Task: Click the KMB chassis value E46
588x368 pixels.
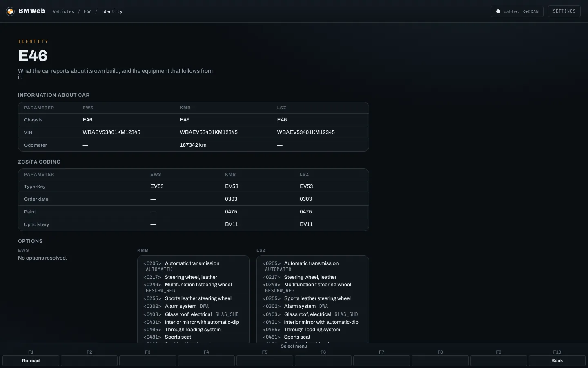Action: 185,120
